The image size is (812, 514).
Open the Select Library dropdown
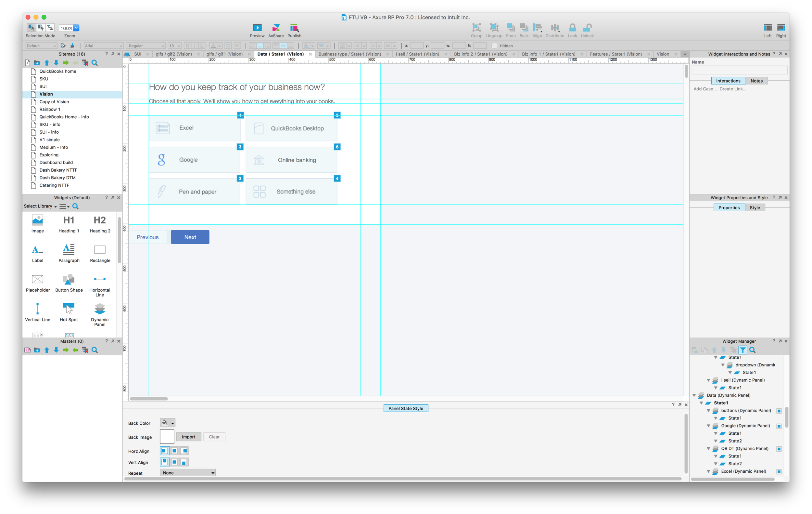click(40, 206)
